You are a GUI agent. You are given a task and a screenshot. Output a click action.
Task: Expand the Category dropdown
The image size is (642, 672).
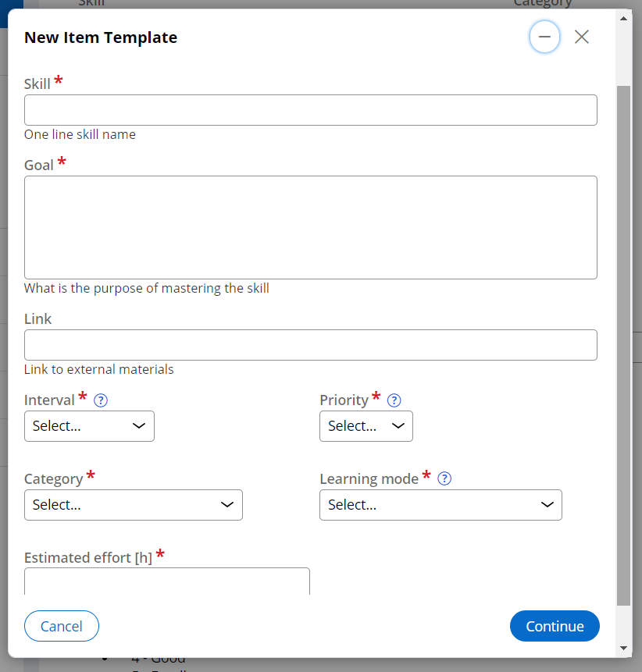coord(133,505)
